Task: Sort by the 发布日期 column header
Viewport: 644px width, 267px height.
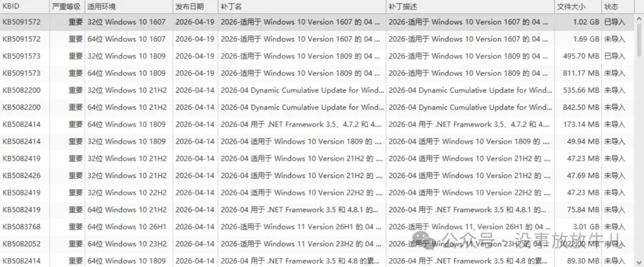Action: coord(196,7)
